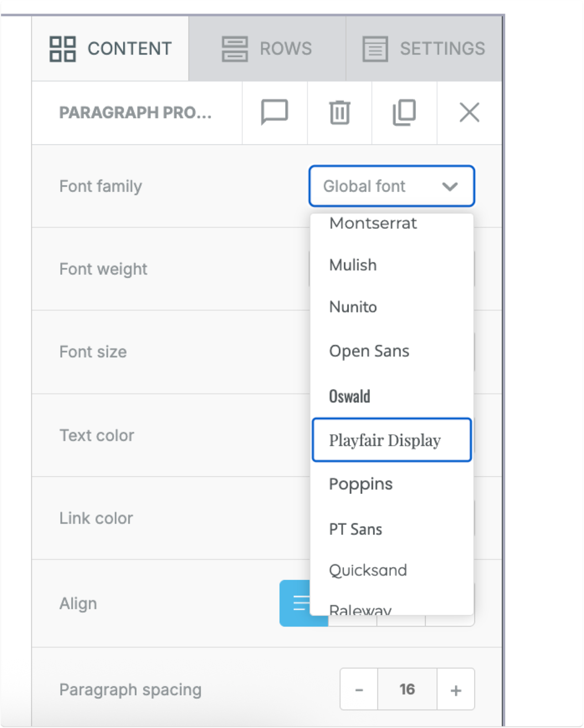The height and width of the screenshot is (728, 584).
Task: Pick the Mulish font option
Action: coord(353,265)
